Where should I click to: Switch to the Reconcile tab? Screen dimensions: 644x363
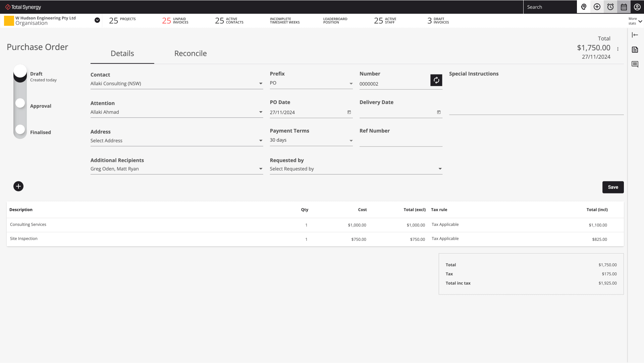190,53
